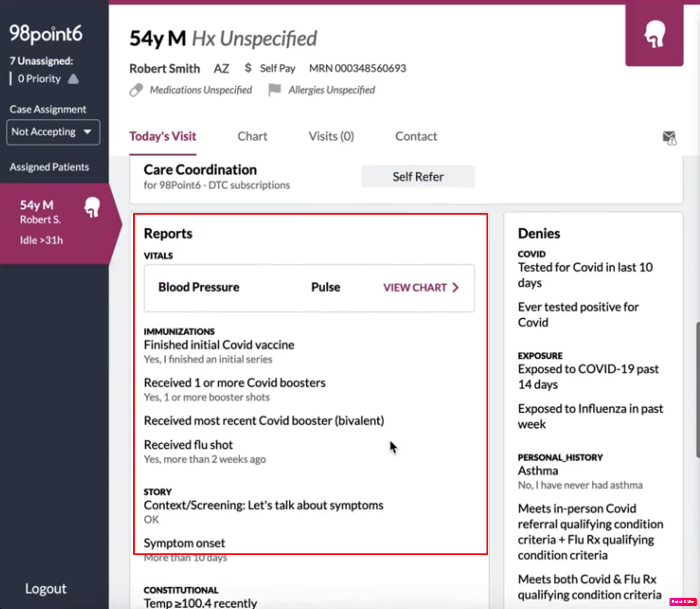Click Medications Unspecified text
The image size is (700, 609).
201,90
